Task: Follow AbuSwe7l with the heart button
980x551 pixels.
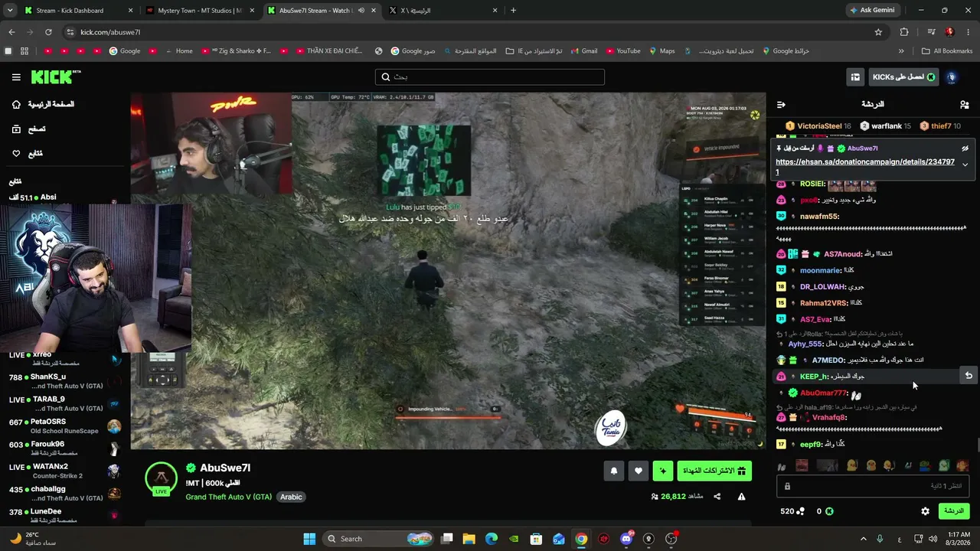Action: pos(639,471)
